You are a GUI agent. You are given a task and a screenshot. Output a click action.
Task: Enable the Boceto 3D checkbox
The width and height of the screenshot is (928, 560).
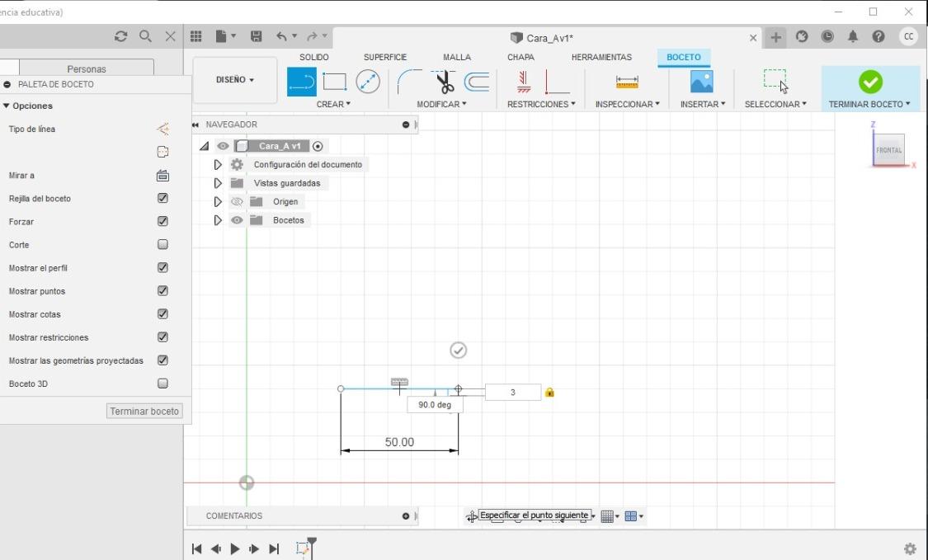(163, 383)
